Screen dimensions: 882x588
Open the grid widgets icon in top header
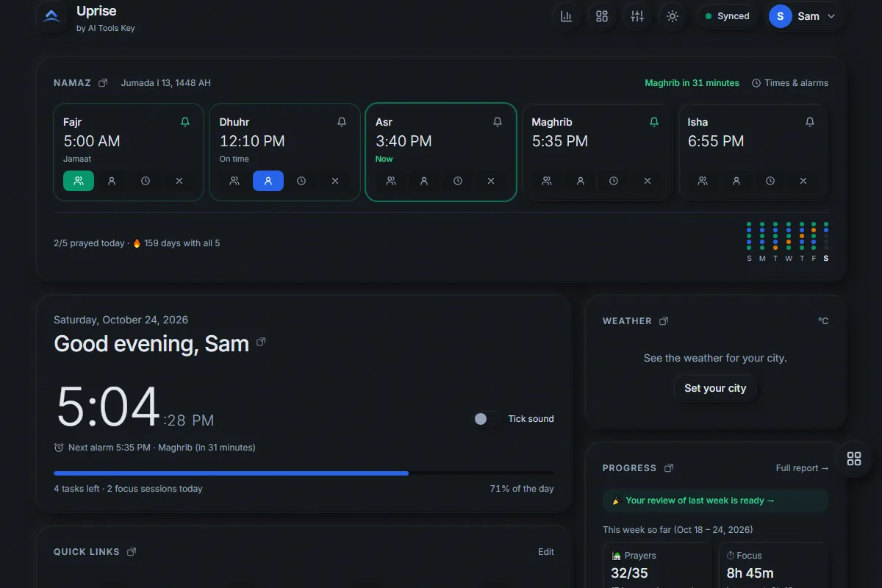pos(602,16)
